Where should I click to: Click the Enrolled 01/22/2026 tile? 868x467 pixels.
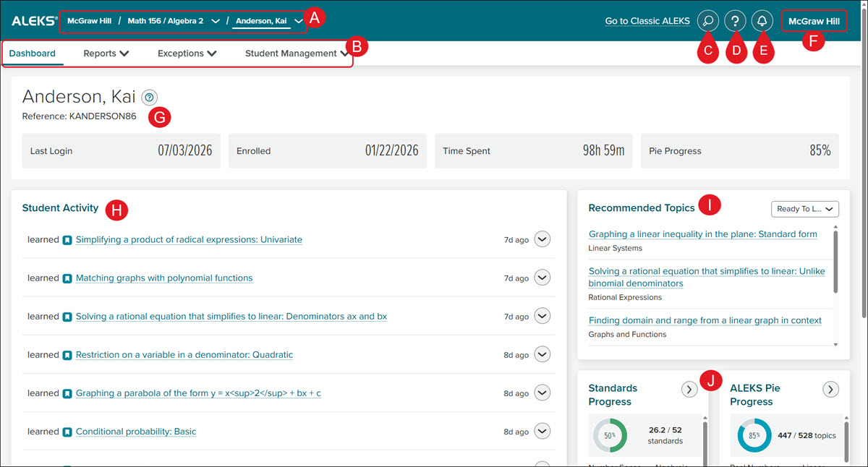(328, 151)
